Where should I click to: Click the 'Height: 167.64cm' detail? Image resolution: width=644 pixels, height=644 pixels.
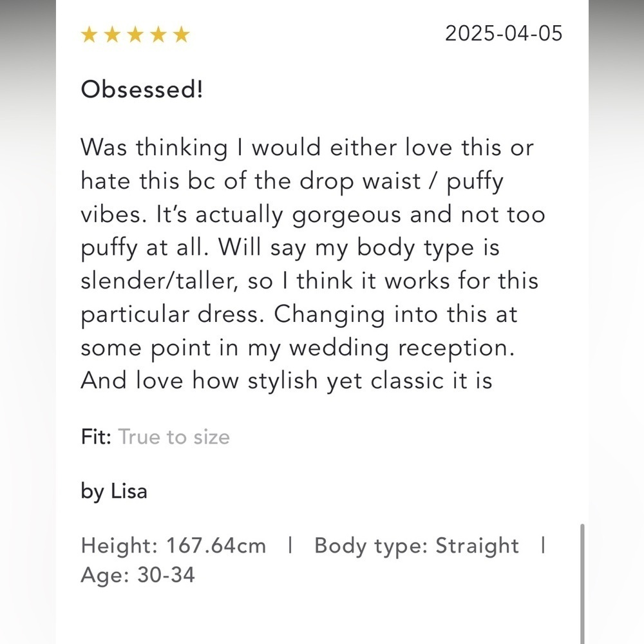click(174, 546)
